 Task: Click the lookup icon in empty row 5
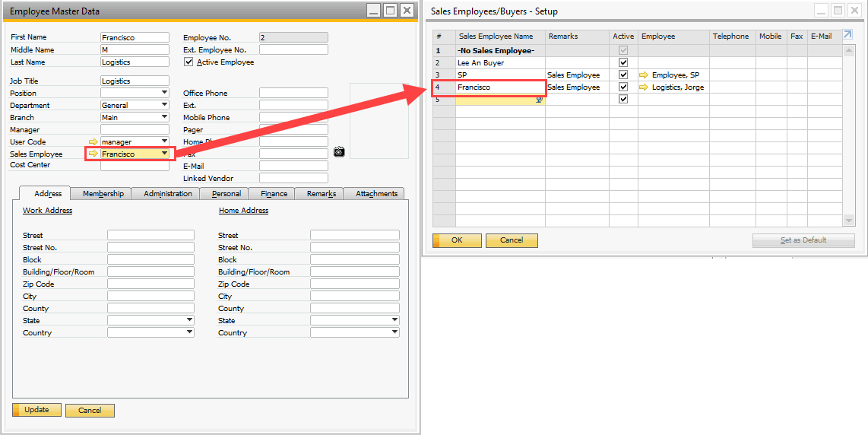(x=539, y=100)
